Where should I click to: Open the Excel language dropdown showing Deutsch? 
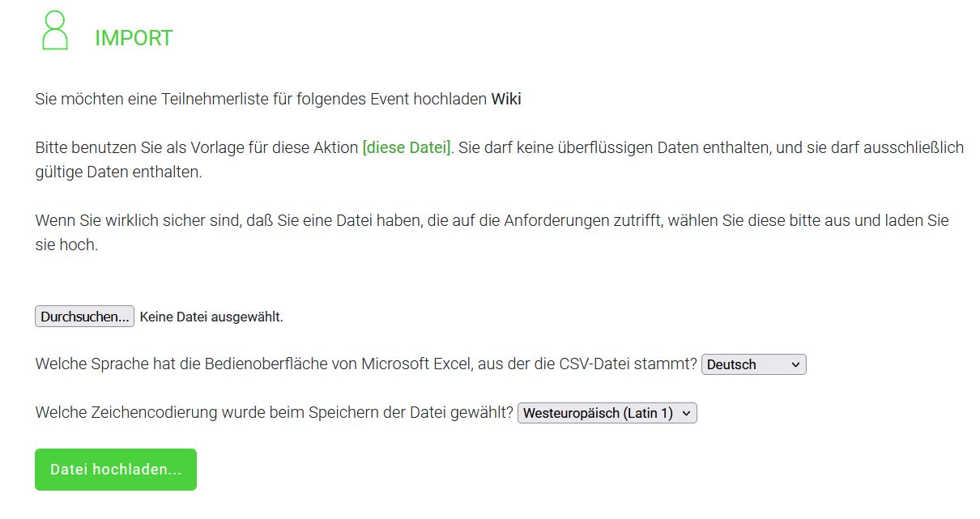click(753, 364)
